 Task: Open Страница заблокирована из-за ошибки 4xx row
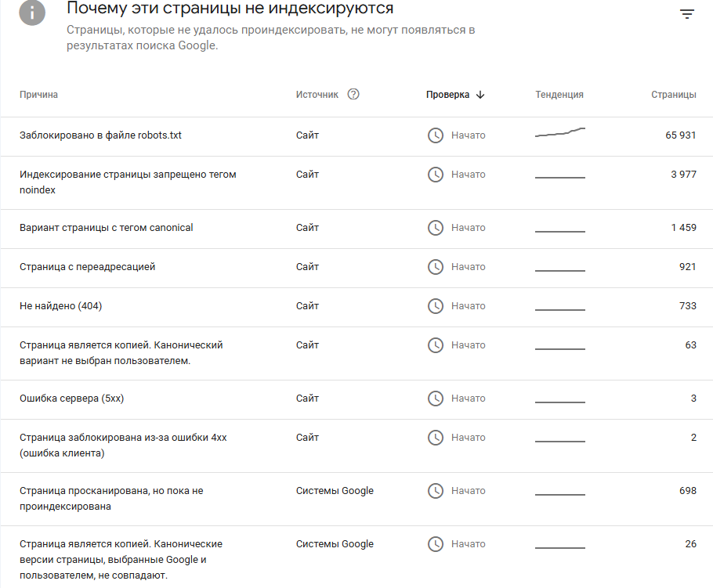click(x=356, y=446)
